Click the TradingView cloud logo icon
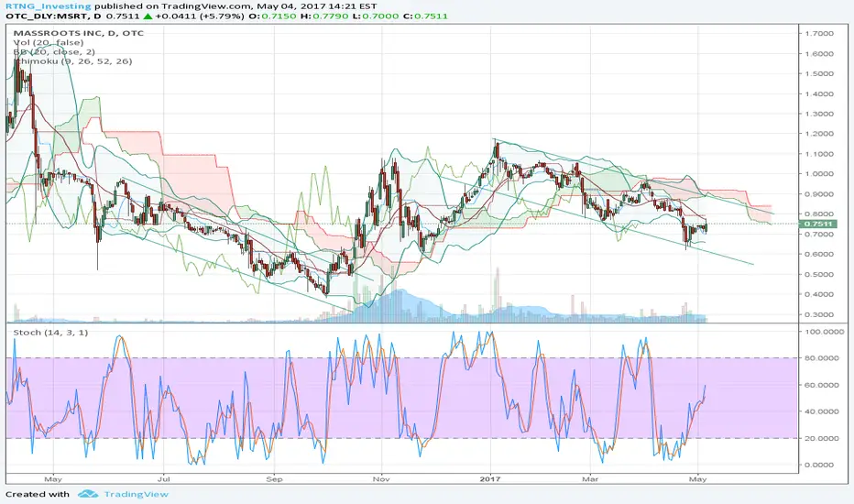Viewport: 854px width, 504px height. click(88, 494)
